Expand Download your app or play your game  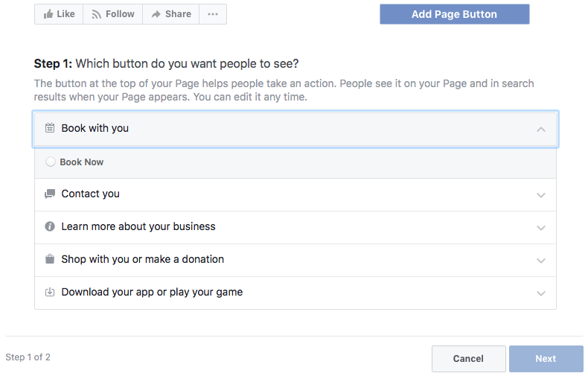coord(541,293)
